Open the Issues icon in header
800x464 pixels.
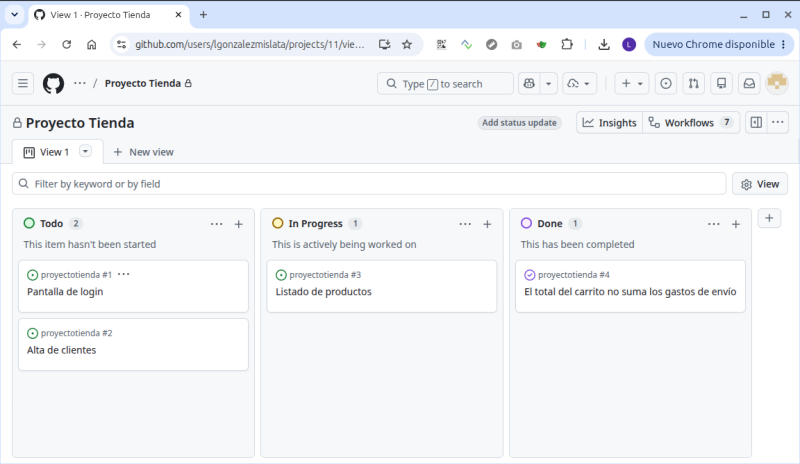[666, 83]
